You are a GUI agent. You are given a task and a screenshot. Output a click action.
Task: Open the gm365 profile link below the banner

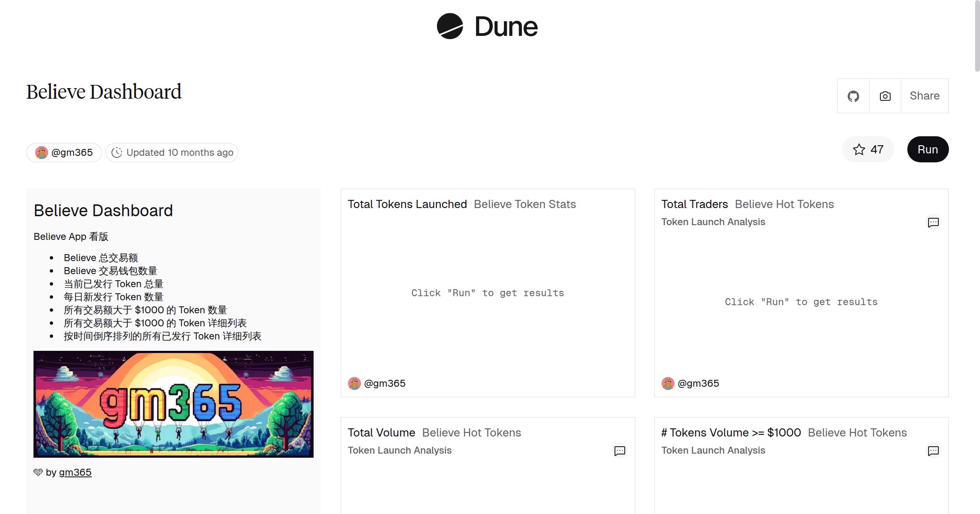click(x=76, y=472)
